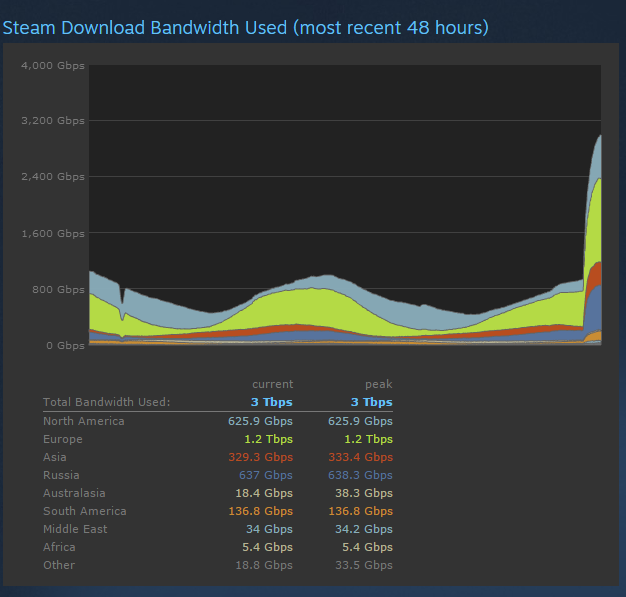Viewport: 626px width, 597px height.
Task: Select the 4,000 Gbps axis label
Action: [x=53, y=65]
